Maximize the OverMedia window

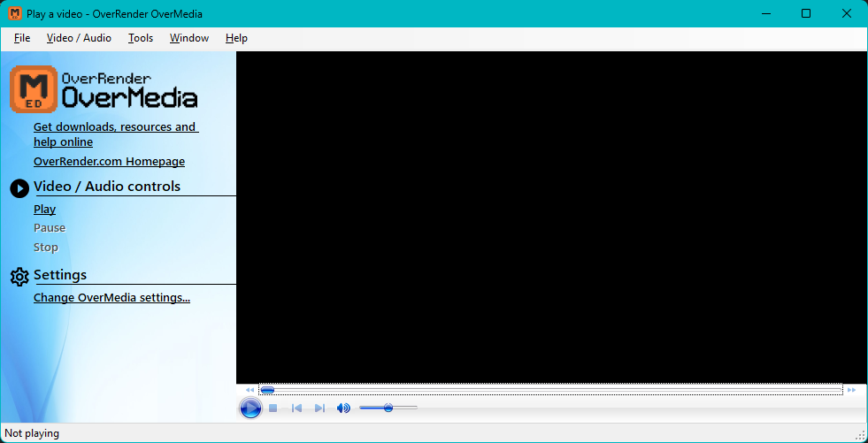806,13
